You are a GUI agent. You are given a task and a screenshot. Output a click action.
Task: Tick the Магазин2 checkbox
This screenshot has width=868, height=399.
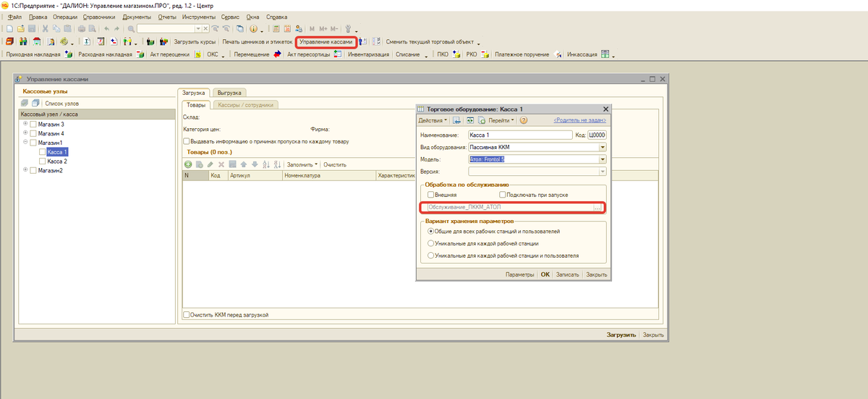33,171
